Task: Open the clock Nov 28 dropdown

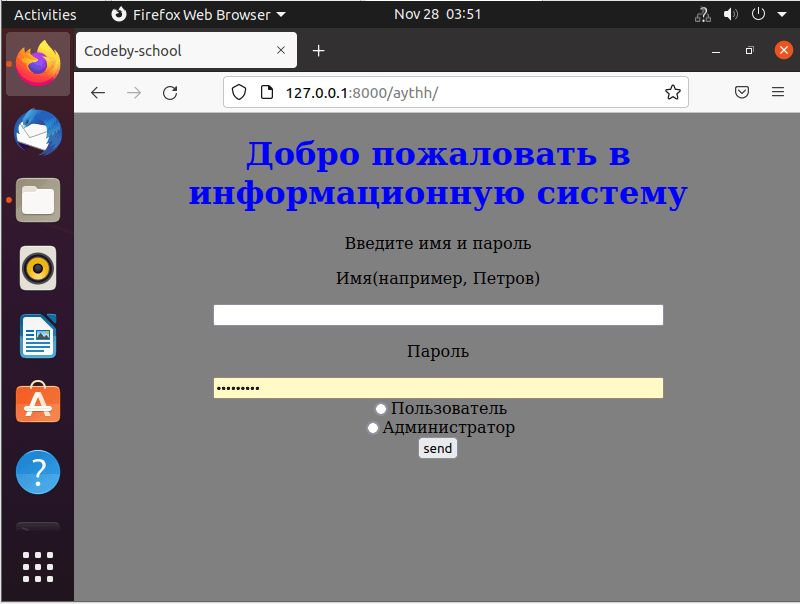Action: tap(438, 14)
